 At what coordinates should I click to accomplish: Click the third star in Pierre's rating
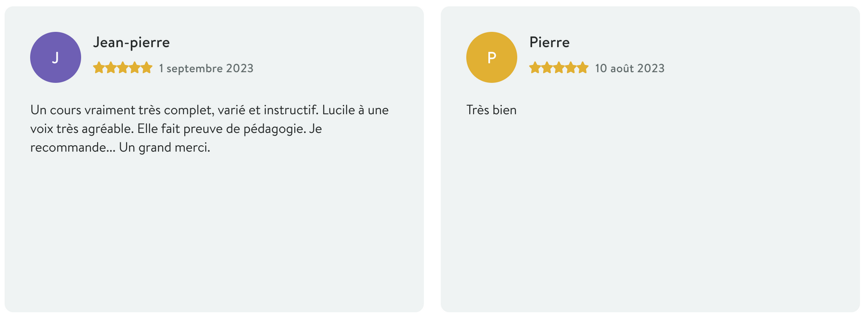[559, 68]
